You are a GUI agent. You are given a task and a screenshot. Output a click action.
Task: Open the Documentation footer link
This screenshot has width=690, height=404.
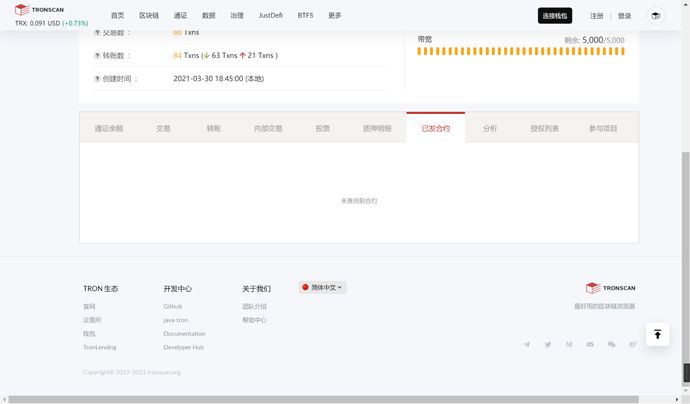point(184,334)
